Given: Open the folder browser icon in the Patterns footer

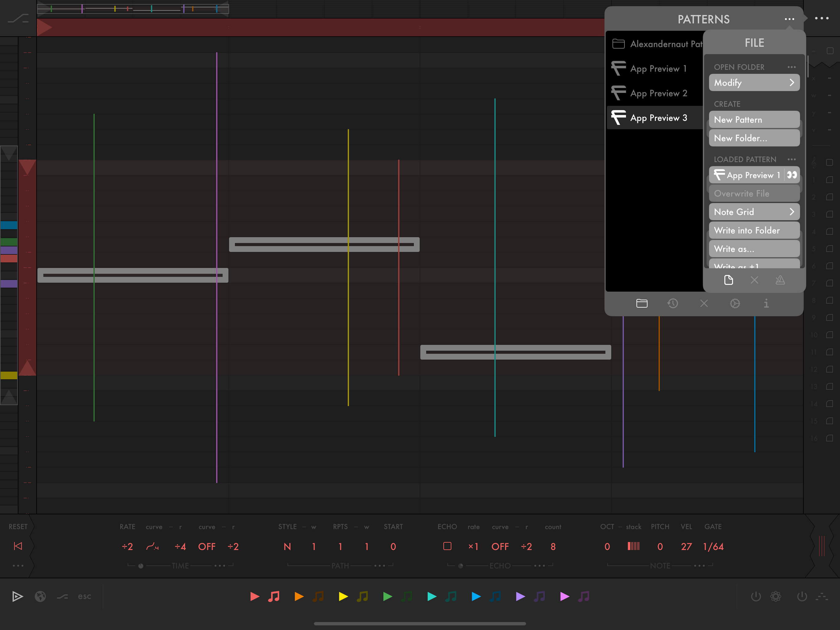Looking at the screenshot, I should (x=642, y=304).
